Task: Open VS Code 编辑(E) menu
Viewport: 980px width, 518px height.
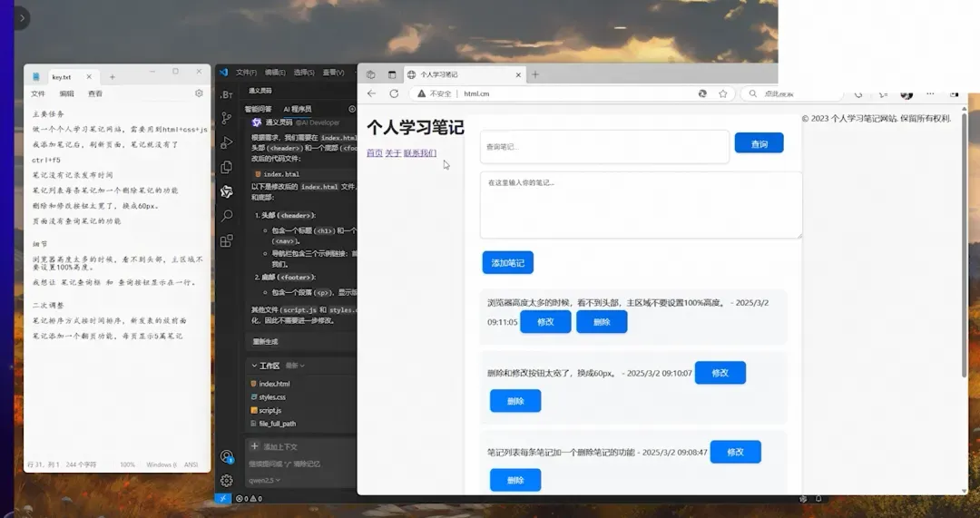Action: pyautogui.click(x=275, y=73)
